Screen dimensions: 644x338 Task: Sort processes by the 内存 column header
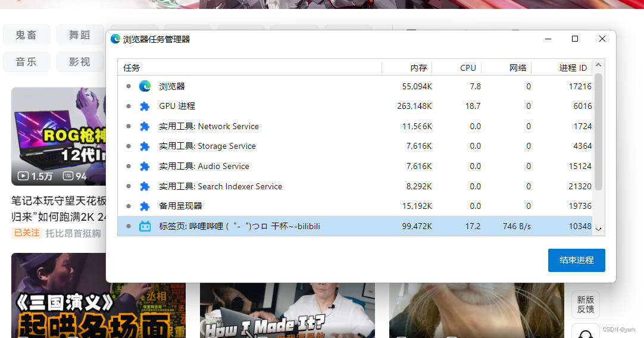[x=407, y=68]
